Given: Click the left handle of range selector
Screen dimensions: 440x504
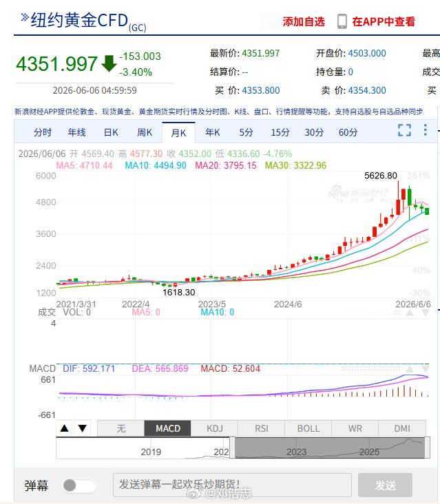Looking at the screenshot, I should (232, 448).
